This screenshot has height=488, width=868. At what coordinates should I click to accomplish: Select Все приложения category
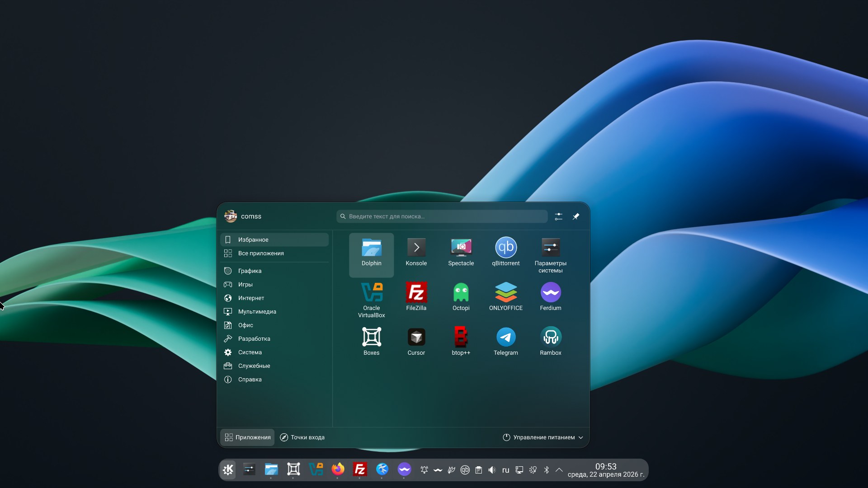click(261, 253)
